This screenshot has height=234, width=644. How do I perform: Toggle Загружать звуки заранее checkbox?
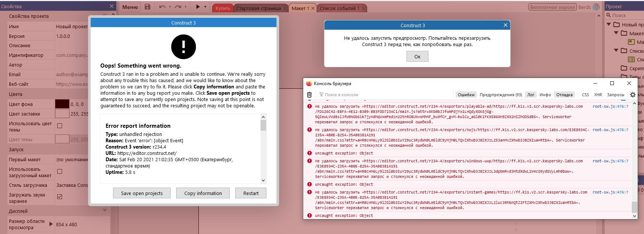click(59, 197)
